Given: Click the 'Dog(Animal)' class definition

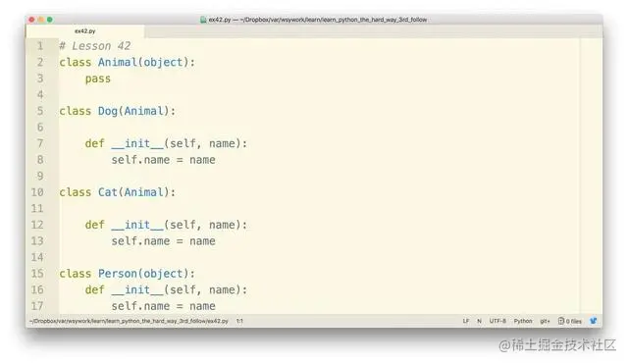Looking at the screenshot, I should (x=133, y=111).
